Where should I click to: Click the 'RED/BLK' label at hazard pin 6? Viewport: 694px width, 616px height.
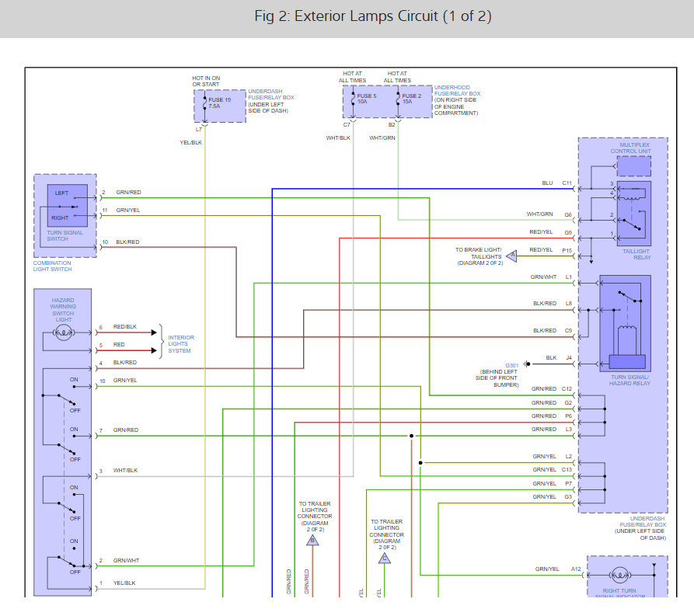tap(125, 327)
